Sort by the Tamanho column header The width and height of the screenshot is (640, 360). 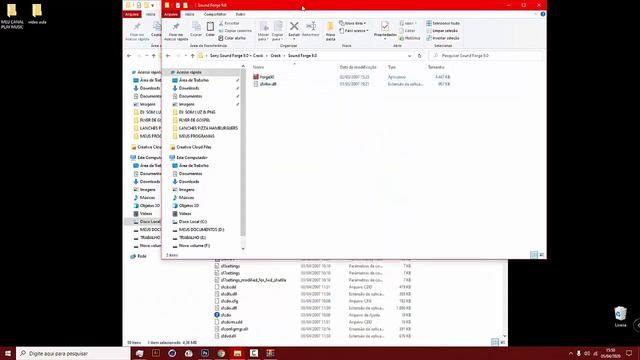pyautogui.click(x=436, y=67)
